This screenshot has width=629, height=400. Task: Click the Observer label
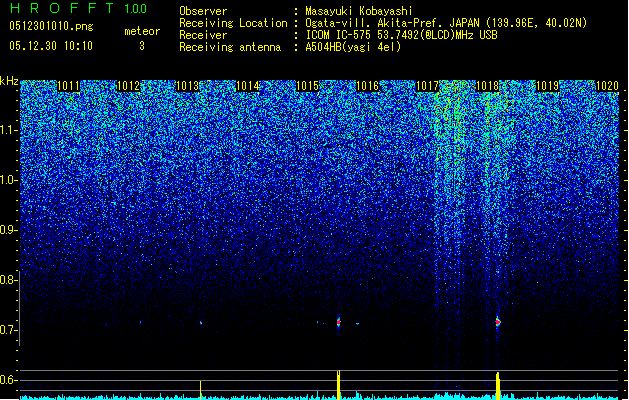pyautogui.click(x=203, y=11)
